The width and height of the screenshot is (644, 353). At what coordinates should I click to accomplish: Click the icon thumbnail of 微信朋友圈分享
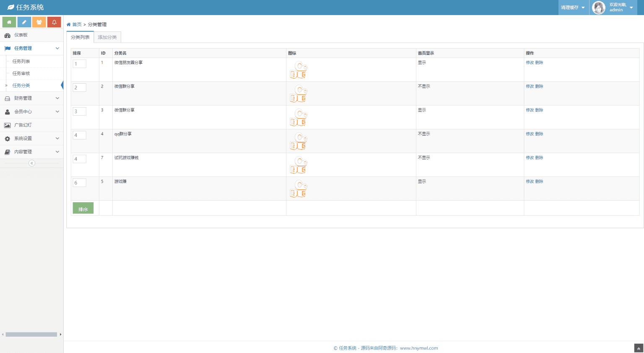(299, 70)
